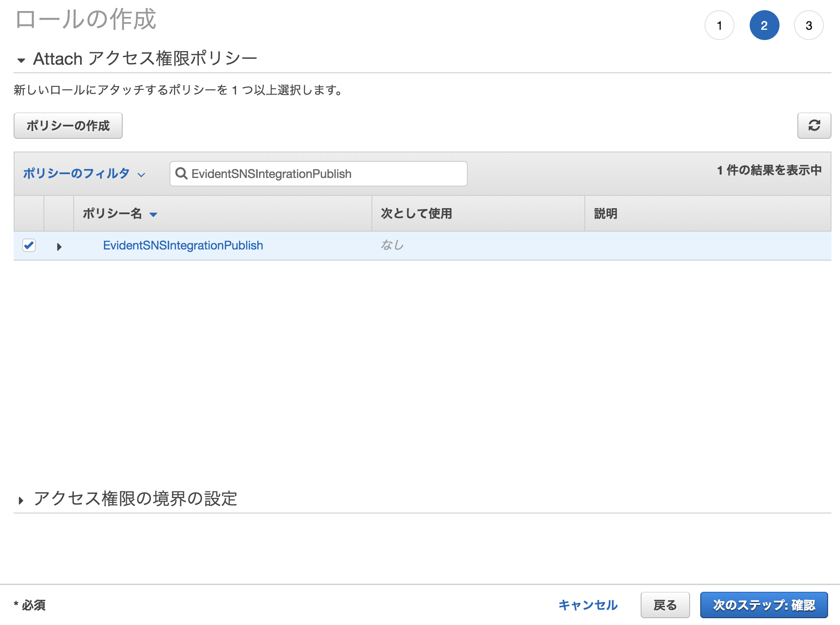The image size is (840, 625).
Task: Click the sort arrow on ポリシー名 column
Action: 154,214
